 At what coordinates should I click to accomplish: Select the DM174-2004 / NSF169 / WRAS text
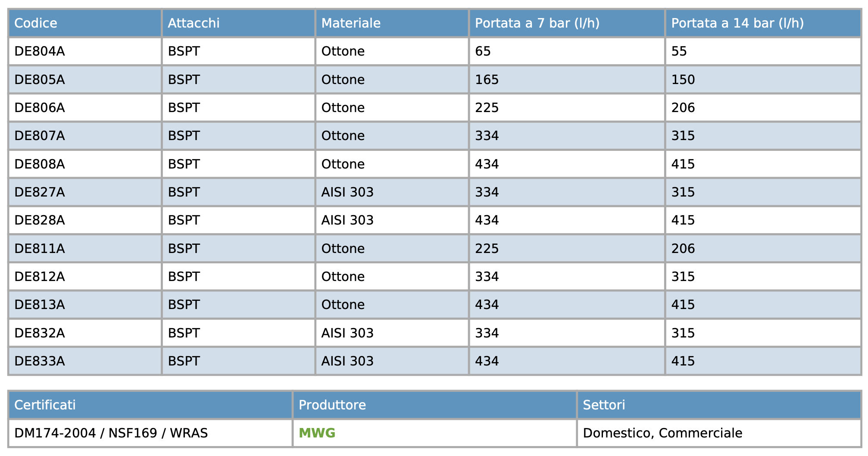[x=111, y=433]
